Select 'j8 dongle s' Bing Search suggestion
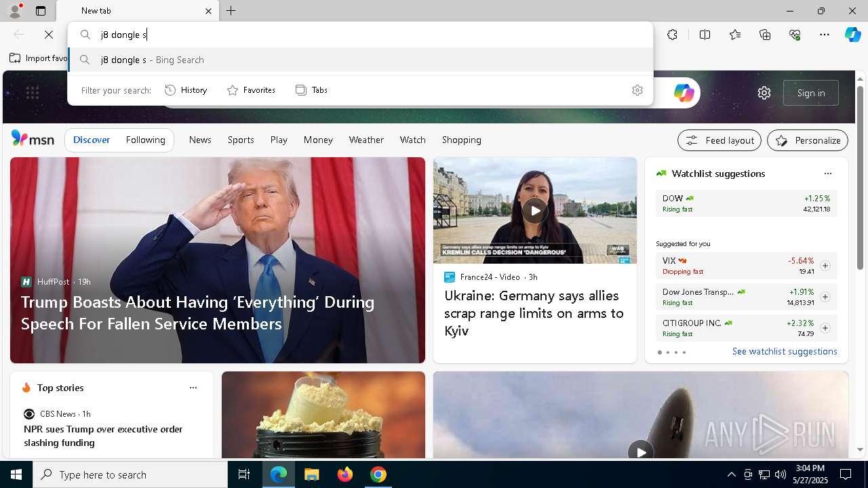 click(x=360, y=60)
